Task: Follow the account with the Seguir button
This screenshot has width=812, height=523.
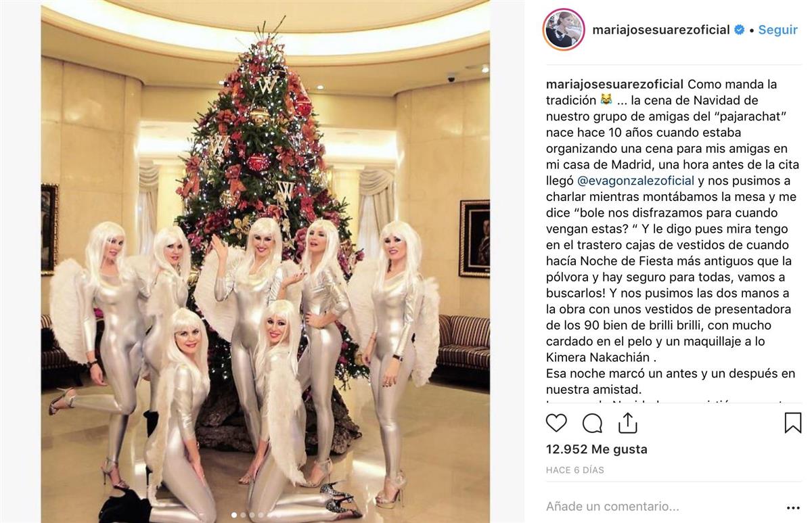Action: coord(777,30)
